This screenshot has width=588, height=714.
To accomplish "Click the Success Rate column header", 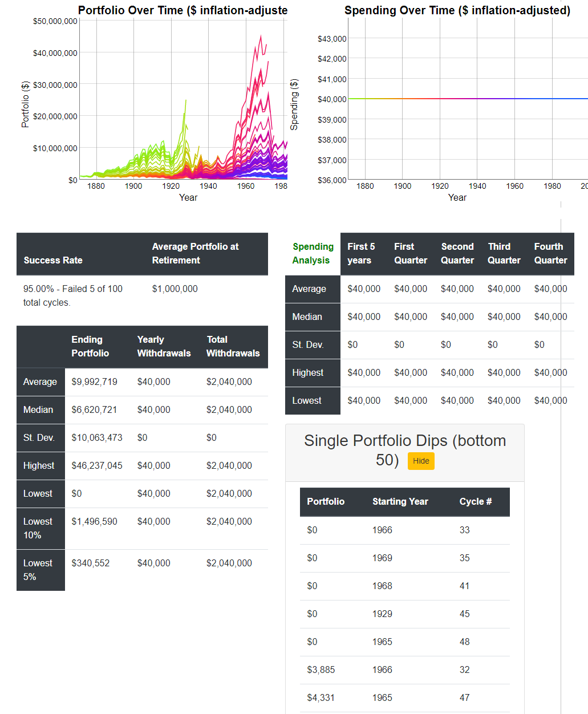I will (53, 260).
